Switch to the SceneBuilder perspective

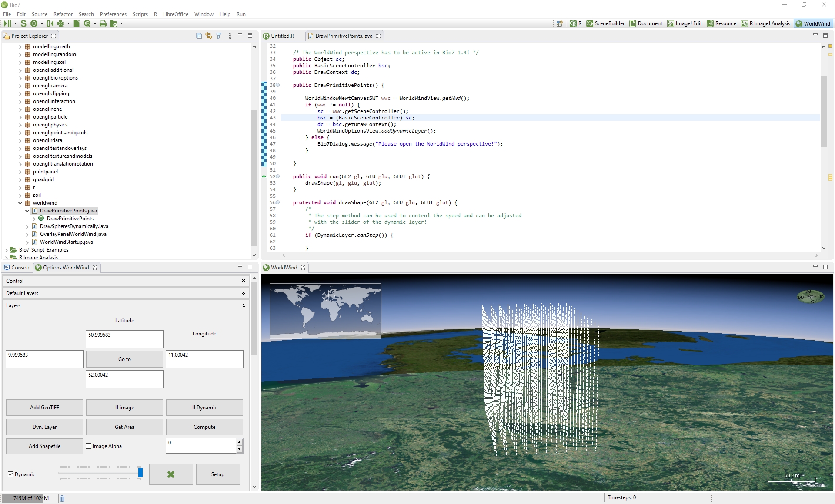coord(605,23)
